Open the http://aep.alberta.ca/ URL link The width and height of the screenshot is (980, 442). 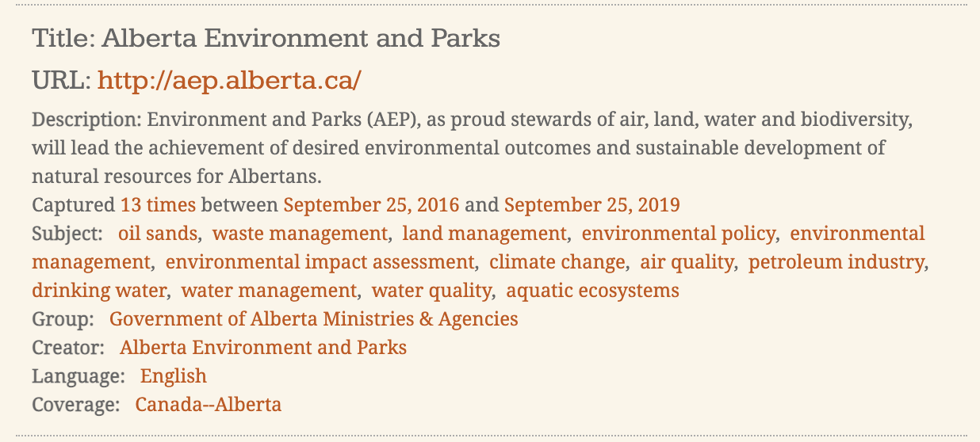(229, 80)
